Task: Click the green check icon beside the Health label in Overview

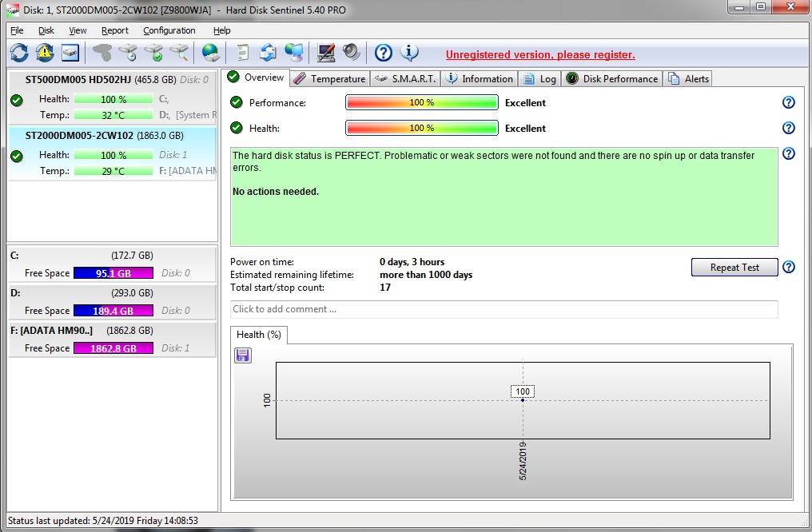Action: 236,128
